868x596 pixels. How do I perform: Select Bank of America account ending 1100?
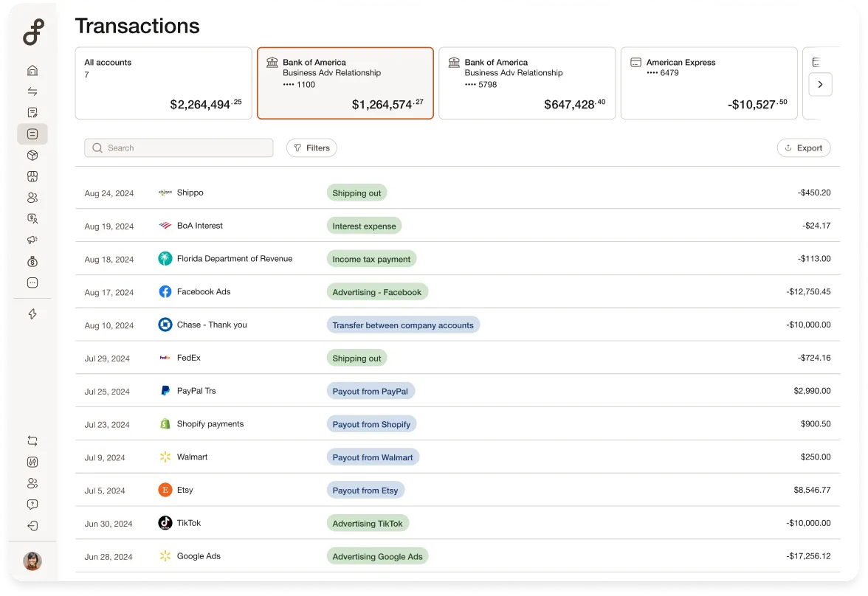tap(345, 83)
